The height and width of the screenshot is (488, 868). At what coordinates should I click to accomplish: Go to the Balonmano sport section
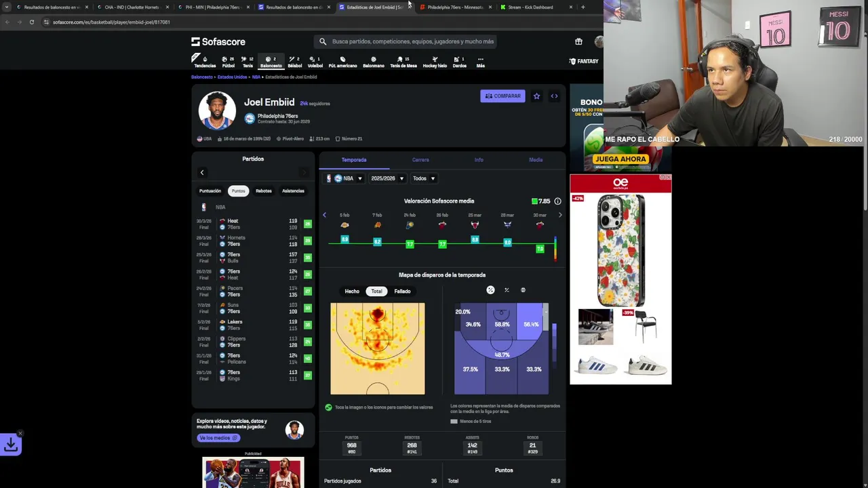pyautogui.click(x=374, y=61)
